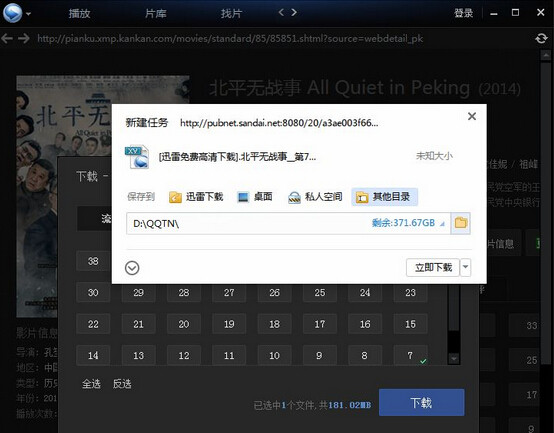Toggle episode 22 selection

point(93,324)
